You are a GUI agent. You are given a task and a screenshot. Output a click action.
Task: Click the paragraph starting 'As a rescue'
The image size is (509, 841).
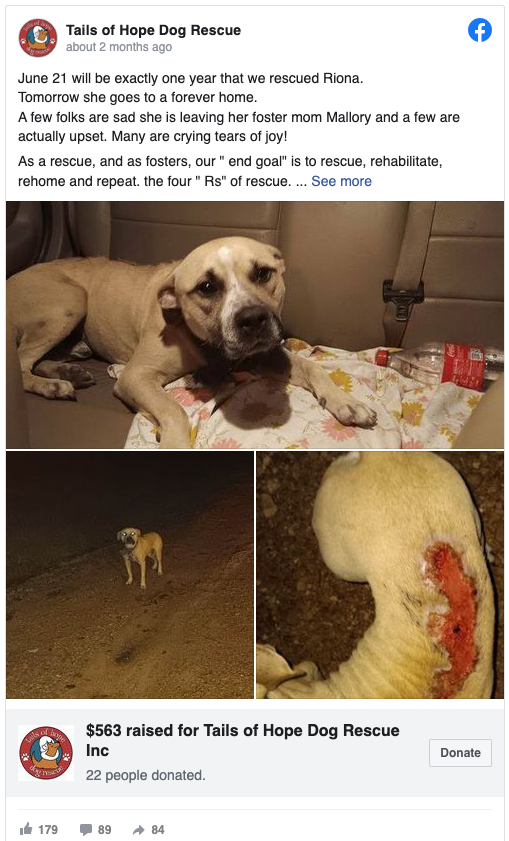pyautogui.click(x=230, y=172)
